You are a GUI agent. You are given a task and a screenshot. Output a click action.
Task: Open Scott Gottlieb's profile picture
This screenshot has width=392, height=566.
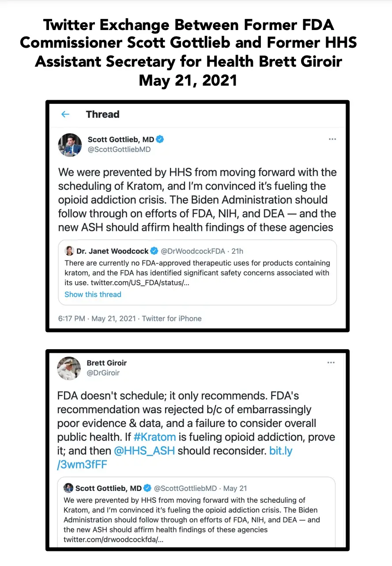tap(69, 144)
